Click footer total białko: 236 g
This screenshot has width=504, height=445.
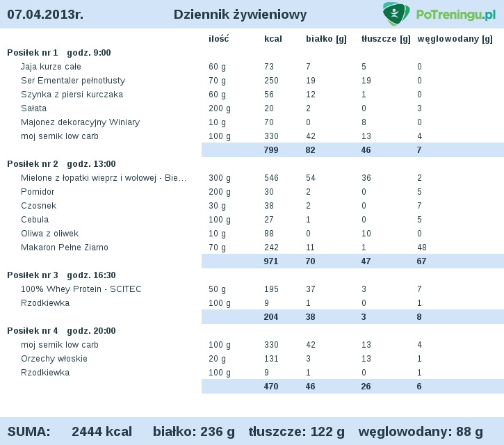click(193, 432)
